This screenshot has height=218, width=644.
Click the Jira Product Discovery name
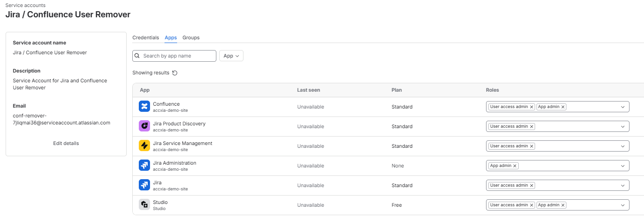[179, 124]
